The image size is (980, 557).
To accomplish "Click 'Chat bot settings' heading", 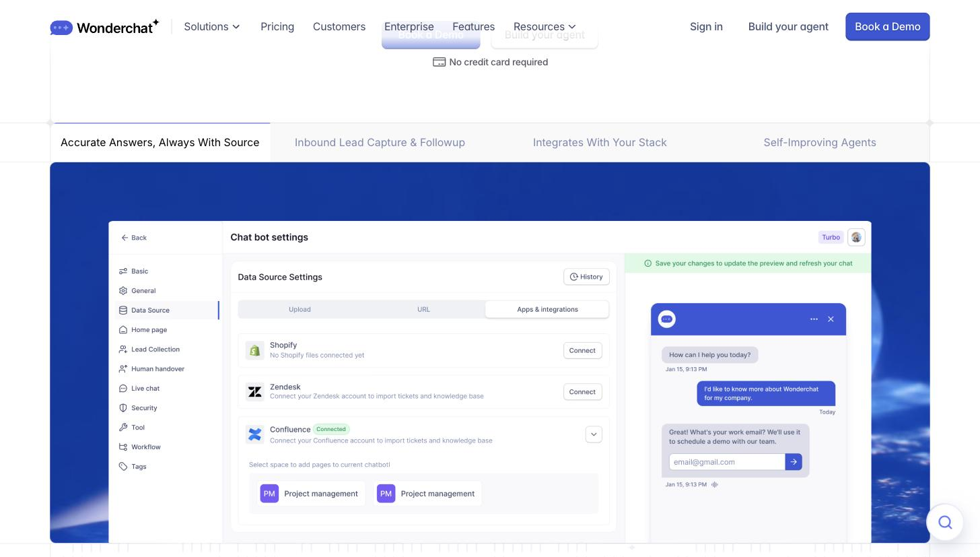I will click(269, 237).
